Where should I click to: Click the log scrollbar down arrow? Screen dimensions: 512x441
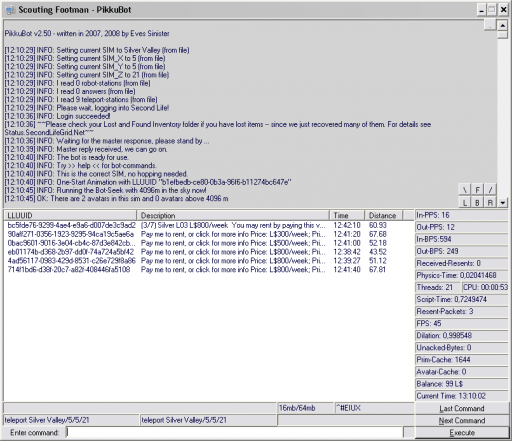click(x=502, y=202)
